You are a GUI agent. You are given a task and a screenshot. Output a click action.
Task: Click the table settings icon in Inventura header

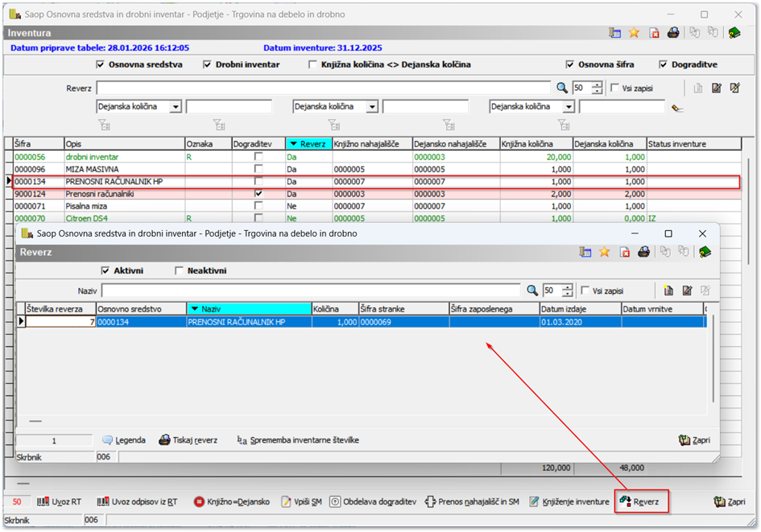pos(615,33)
